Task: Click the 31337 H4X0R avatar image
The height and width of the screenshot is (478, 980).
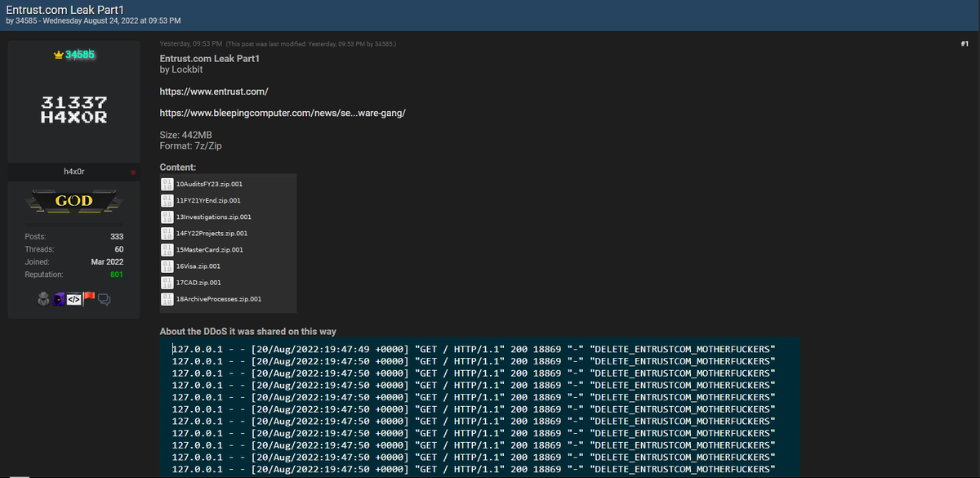Action: click(x=73, y=109)
